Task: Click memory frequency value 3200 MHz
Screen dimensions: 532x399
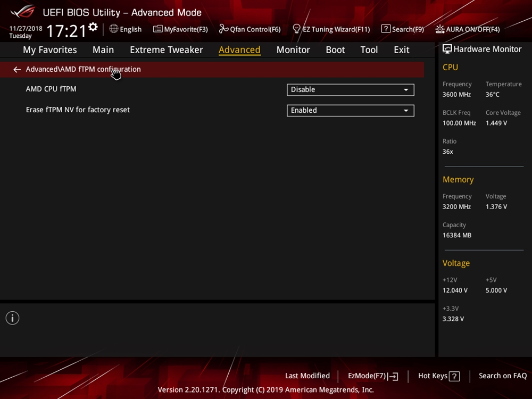Action: coord(456,206)
